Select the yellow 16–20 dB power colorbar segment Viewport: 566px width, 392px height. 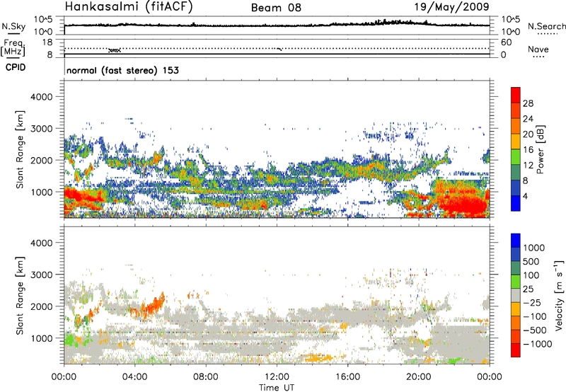(516, 142)
